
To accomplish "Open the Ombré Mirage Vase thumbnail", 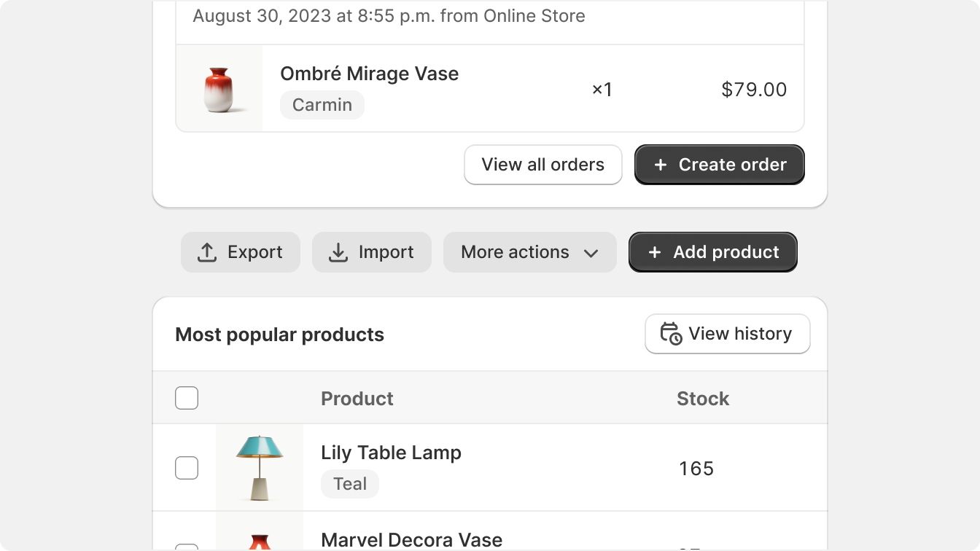I will click(x=219, y=88).
